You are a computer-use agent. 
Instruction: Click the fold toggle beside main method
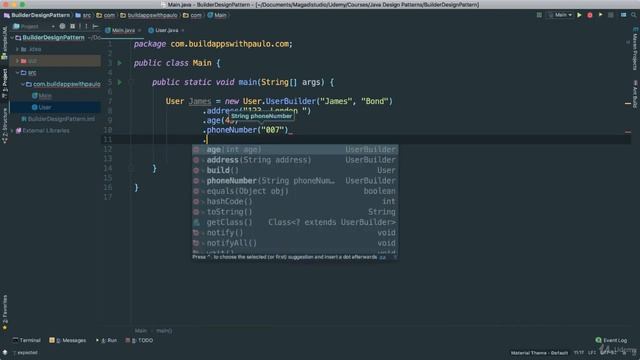pos(131,82)
